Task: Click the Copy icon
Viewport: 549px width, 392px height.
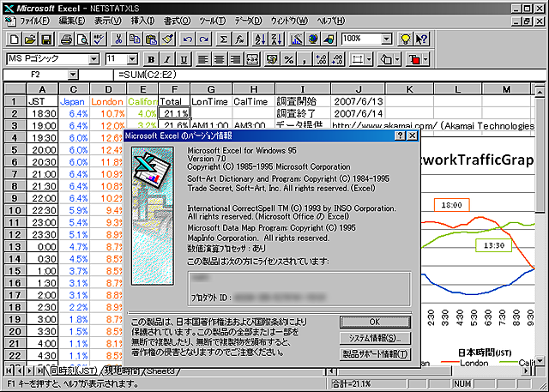Action: pyautogui.click(x=135, y=39)
